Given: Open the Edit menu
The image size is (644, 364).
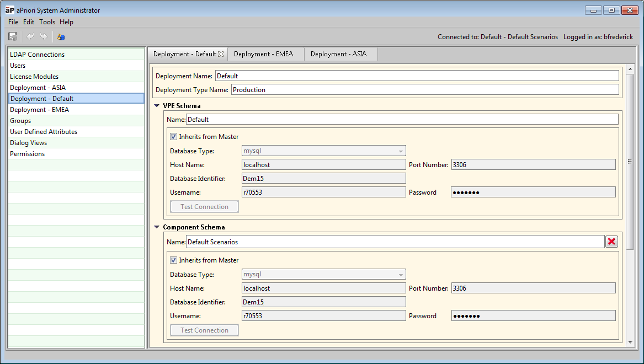Looking at the screenshot, I should (x=28, y=22).
